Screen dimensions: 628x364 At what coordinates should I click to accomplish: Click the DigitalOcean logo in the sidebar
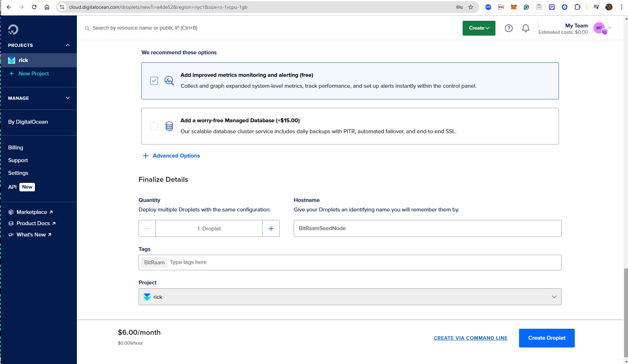point(13,29)
